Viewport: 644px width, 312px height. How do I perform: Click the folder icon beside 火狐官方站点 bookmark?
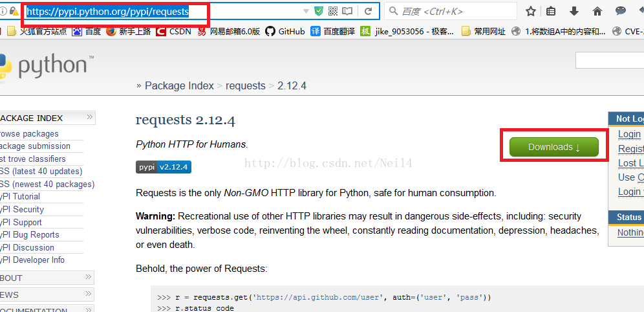pyautogui.click(x=12, y=31)
